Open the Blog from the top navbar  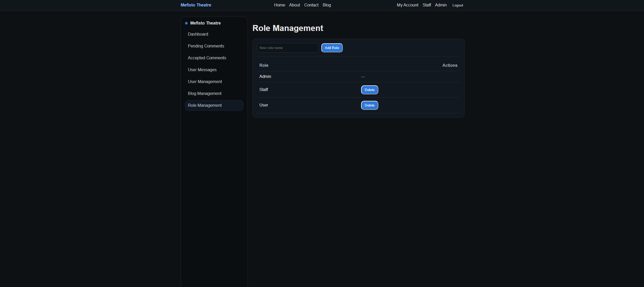pos(326,5)
